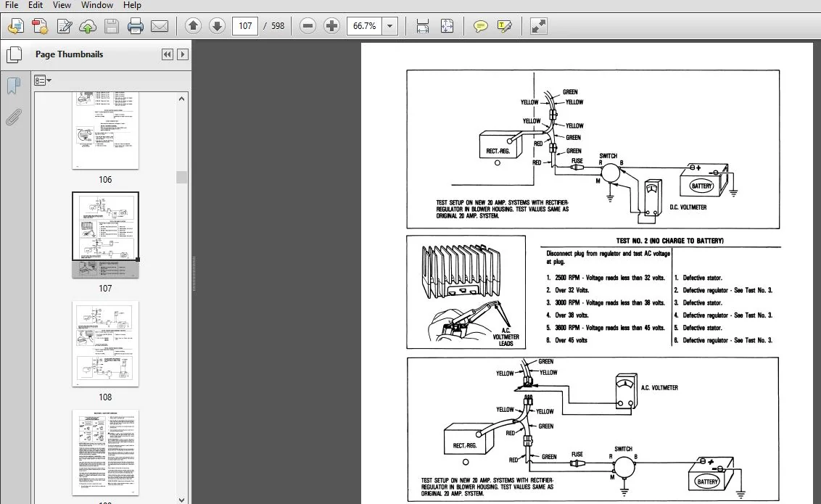821x504 pixels.
Task: Select the thumbnail below page 108
Action: (x=105, y=453)
